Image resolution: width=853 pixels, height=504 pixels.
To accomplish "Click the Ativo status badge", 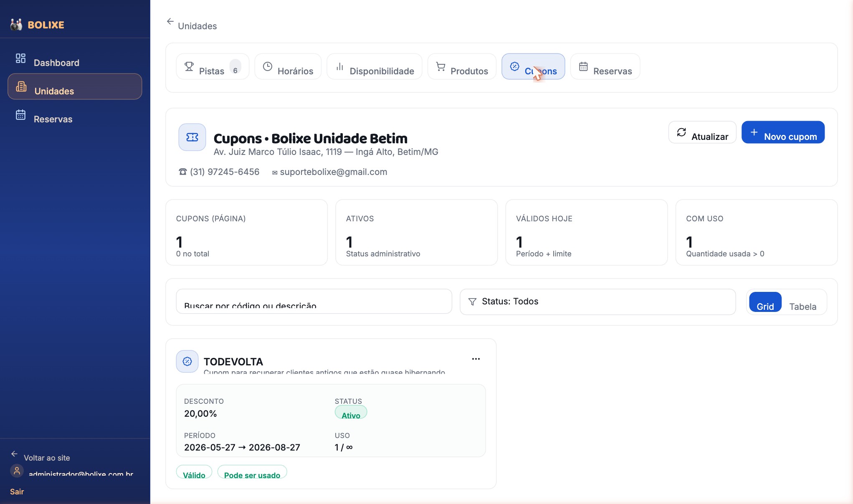I will click(x=351, y=413).
